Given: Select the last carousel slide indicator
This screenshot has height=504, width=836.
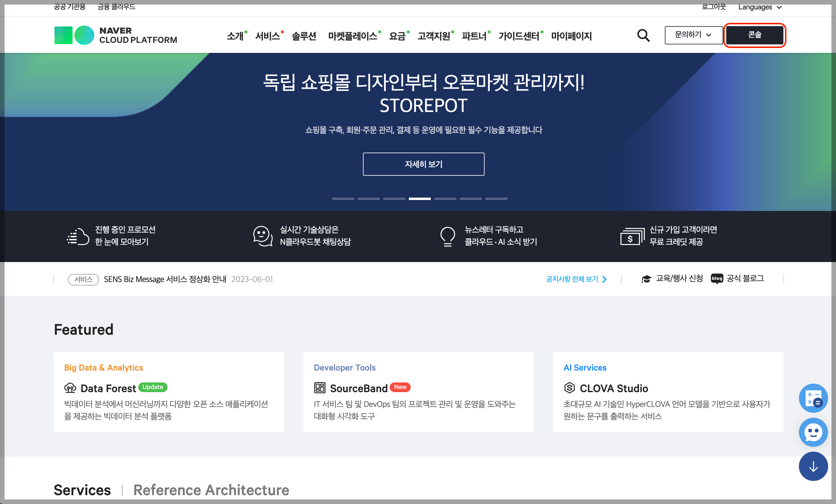Looking at the screenshot, I should click(496, 199).
